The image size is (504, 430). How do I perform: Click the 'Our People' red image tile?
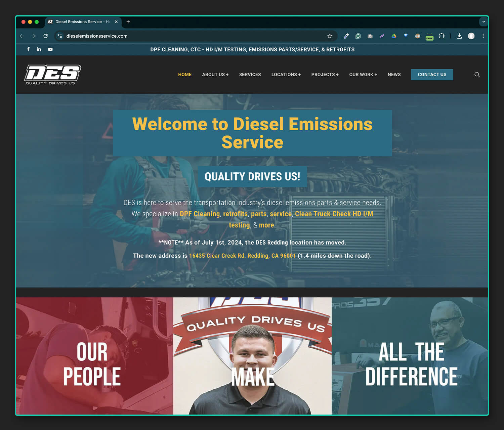point(94,356)
